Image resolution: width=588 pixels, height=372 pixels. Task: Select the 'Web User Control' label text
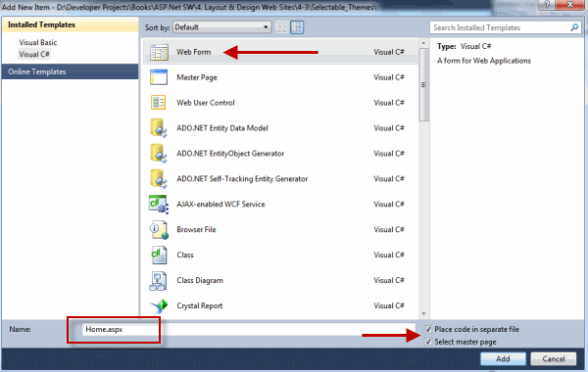(x=206, y=103)
